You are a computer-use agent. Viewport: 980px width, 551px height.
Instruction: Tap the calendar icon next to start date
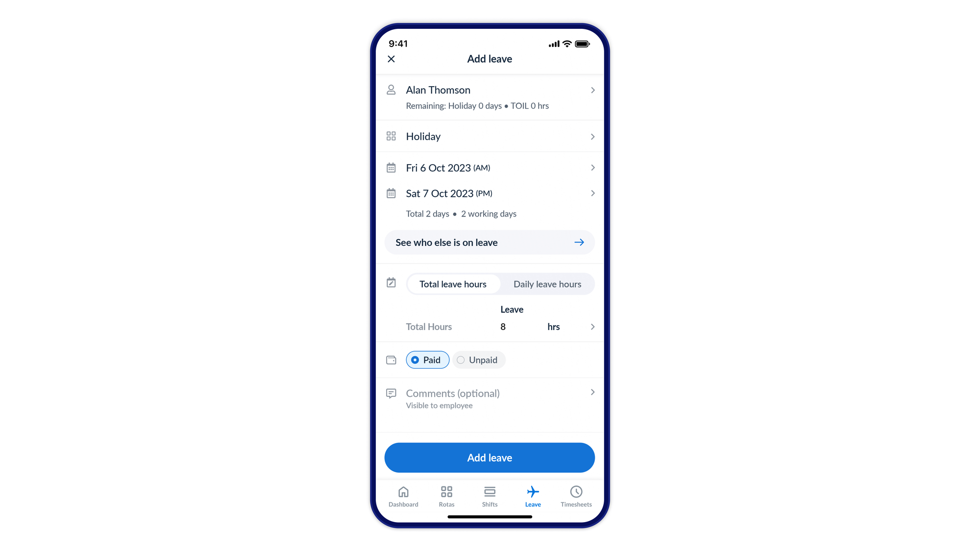pos(391,167)
